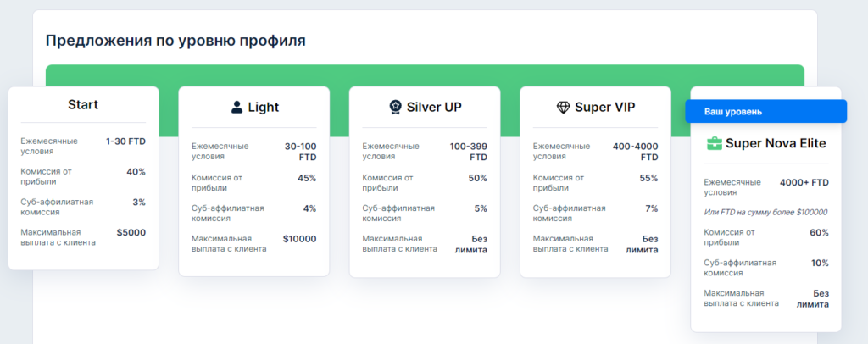The width and height of the screenshot is (868, 344).
Task: Open the Silver UP tier heading
Action: [x=435, y=108]
